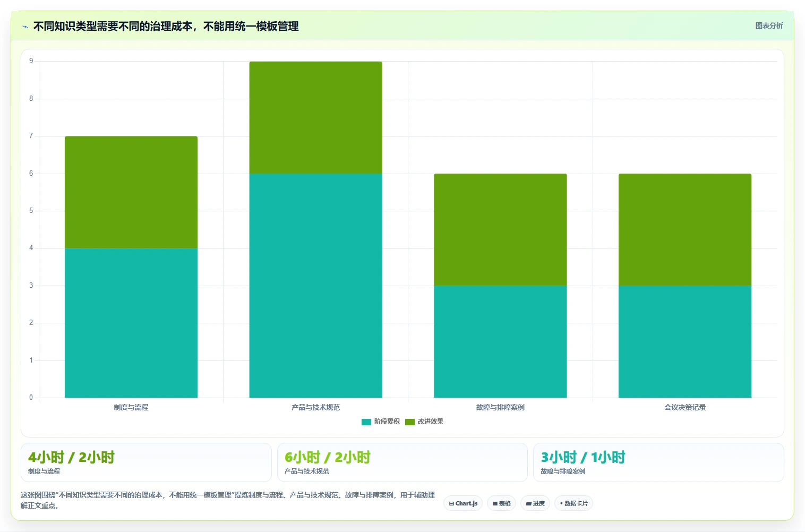Select the 进度 tag chip
The width and height of the screenshot is (805, 532).
[535, 503]
